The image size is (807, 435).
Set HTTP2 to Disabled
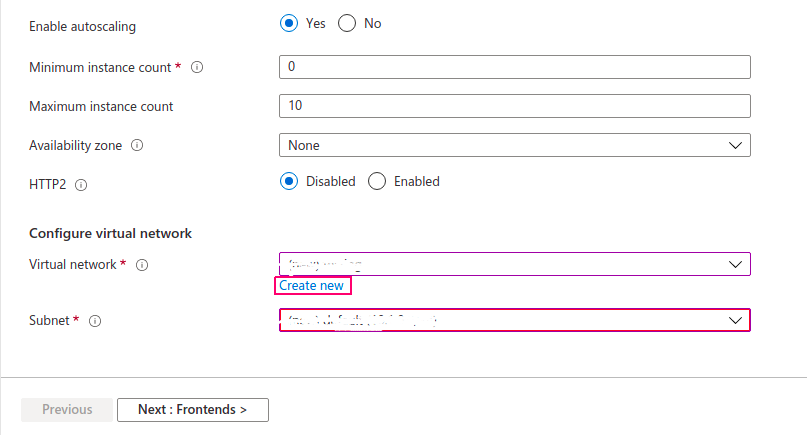coord(289,182)
